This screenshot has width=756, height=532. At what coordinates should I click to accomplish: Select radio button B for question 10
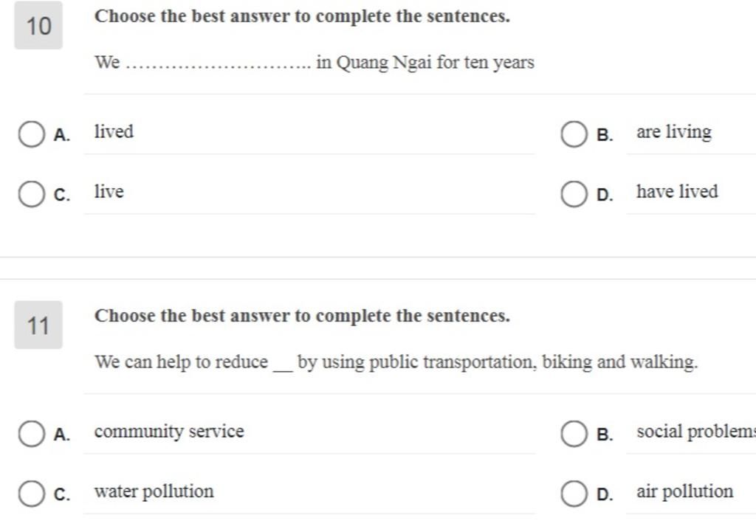click(x=574, y=134)
